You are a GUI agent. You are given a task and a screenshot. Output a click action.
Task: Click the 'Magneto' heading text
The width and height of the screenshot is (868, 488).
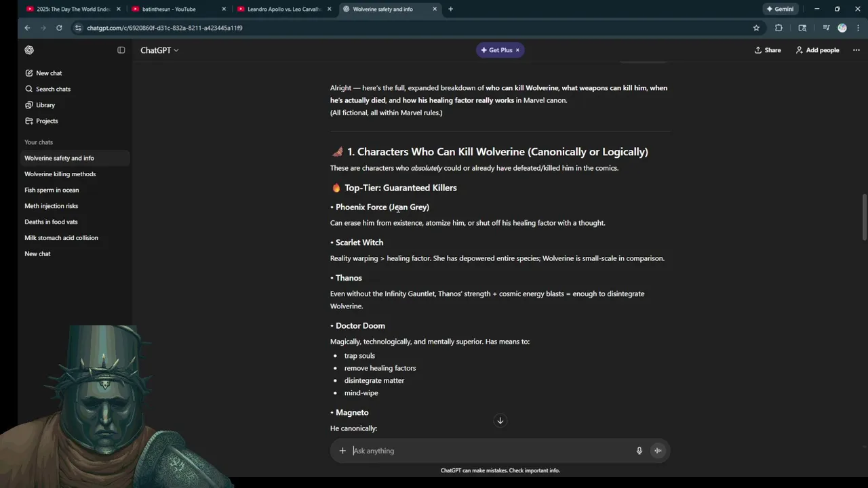click(x=352, y=413)
